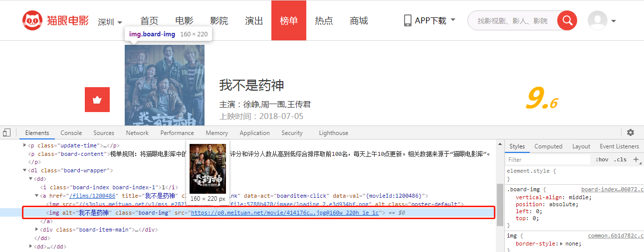
Task: Expand the collapsed dd…/dd node
Action: coord(31,247)
